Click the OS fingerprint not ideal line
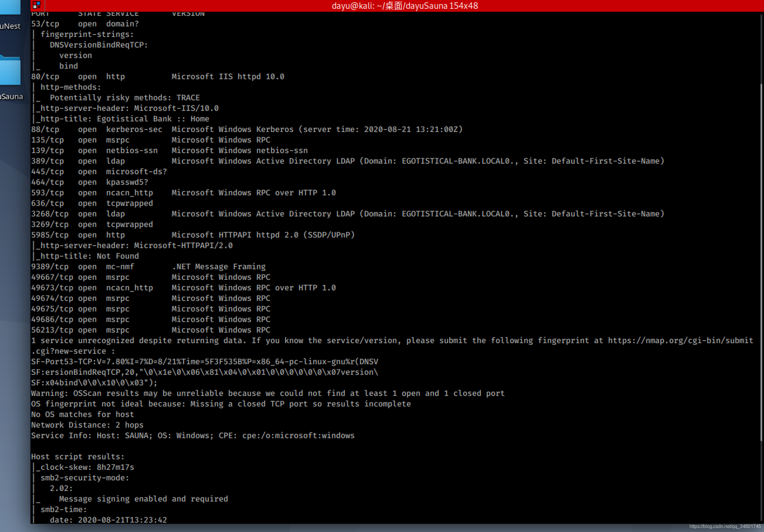This screenshot has width=764, height=532. 221,404
